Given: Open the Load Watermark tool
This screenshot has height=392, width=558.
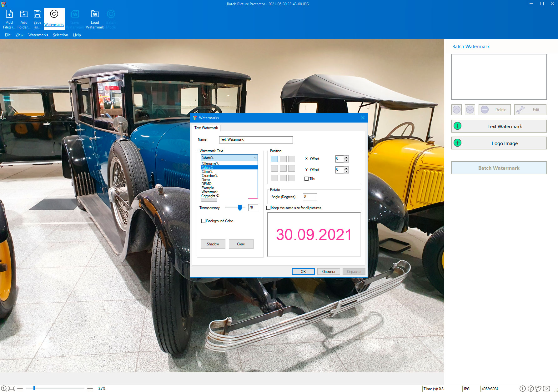Looking at the screenshot, I should 95,19.
